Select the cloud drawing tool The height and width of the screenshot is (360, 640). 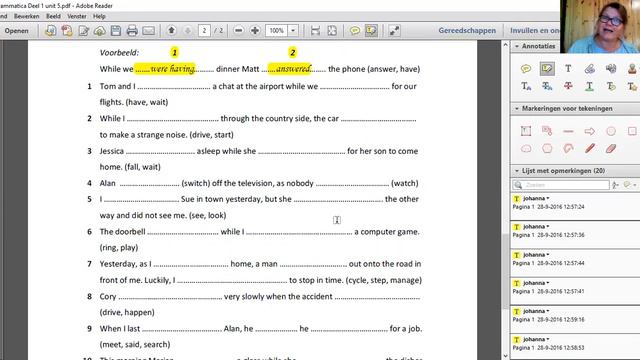pyautogui.click(x=526, y=149)
